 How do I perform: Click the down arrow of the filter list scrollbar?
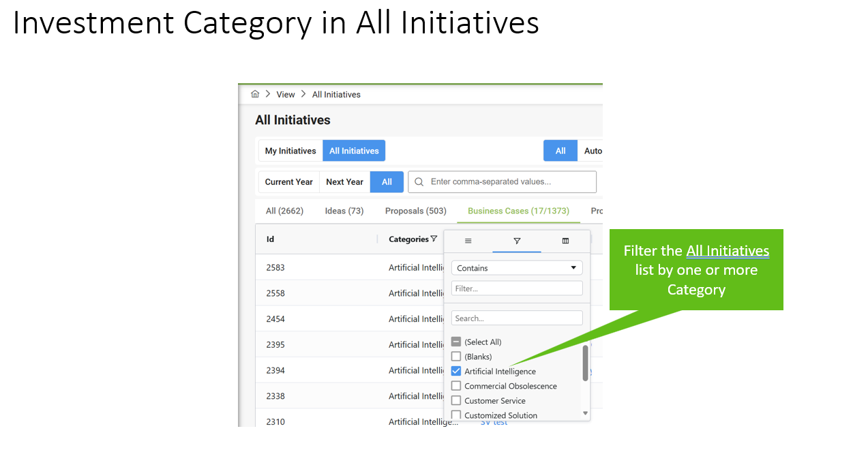click(585, 413)
